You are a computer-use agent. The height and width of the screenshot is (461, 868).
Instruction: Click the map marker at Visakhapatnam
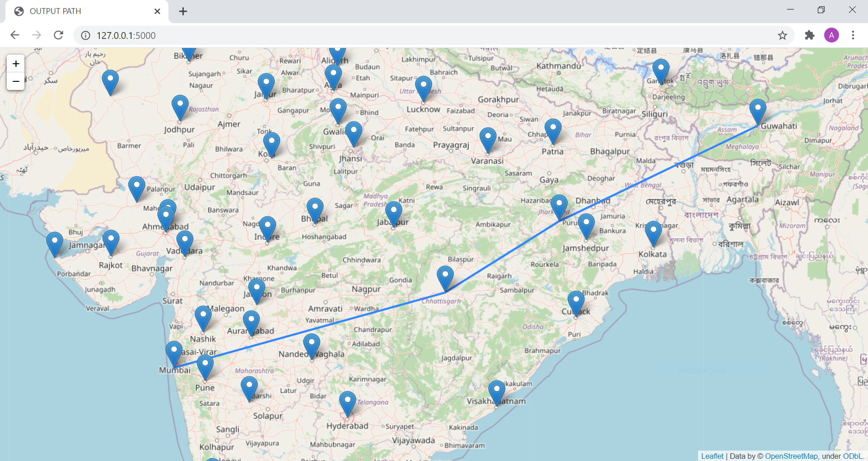(496, 393)
